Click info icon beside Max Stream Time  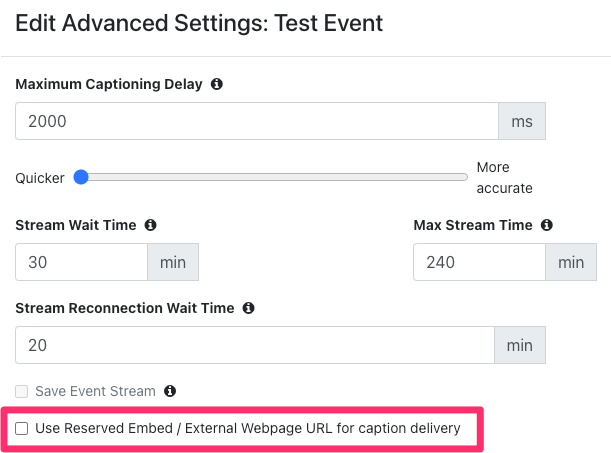click(547, 225)
